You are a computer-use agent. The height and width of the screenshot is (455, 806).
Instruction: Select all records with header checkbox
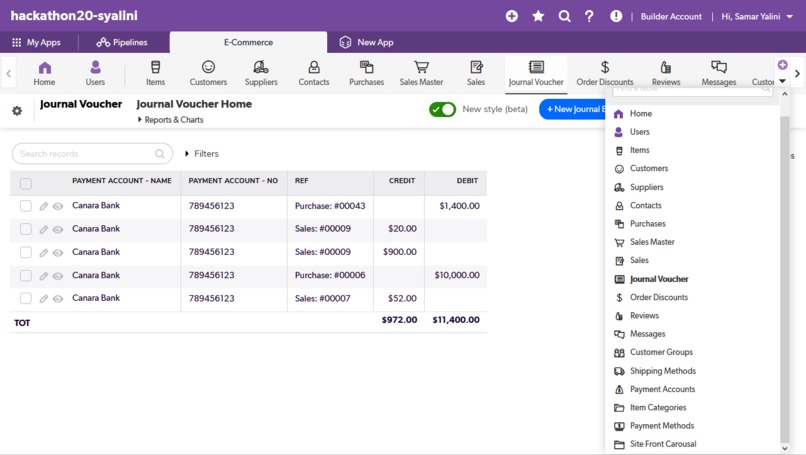click(26, 183)
